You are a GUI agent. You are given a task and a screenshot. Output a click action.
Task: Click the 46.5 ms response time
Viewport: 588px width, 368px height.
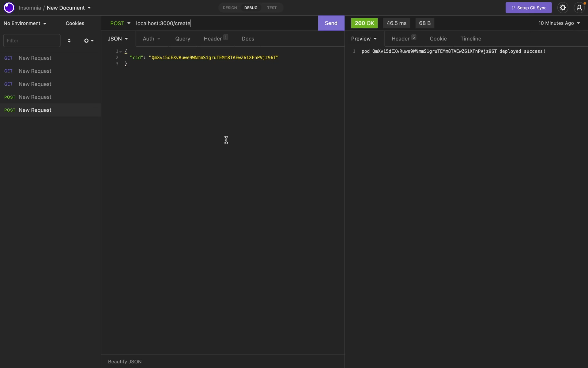pyautogui.click(x=396, y=23)
